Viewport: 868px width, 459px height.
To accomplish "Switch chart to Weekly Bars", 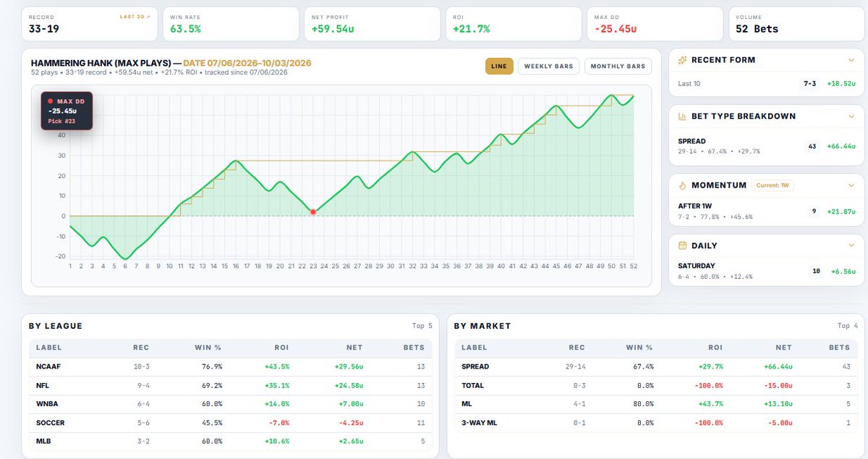I will (x=548, y=66).
